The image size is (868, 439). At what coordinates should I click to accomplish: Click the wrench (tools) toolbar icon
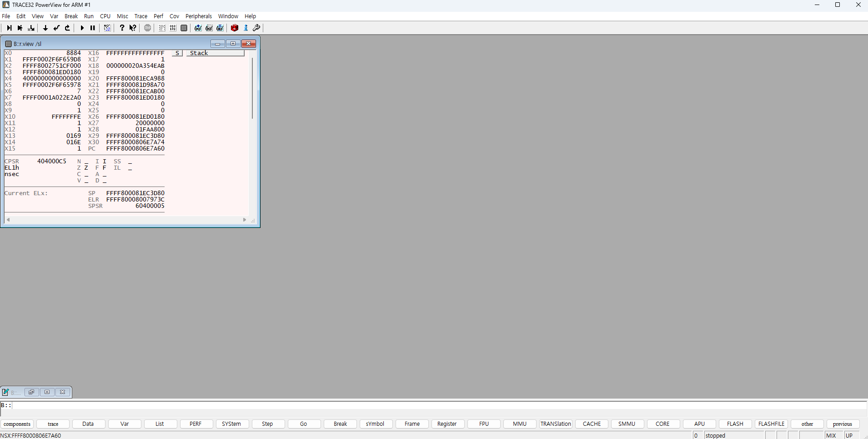(256, 28)
